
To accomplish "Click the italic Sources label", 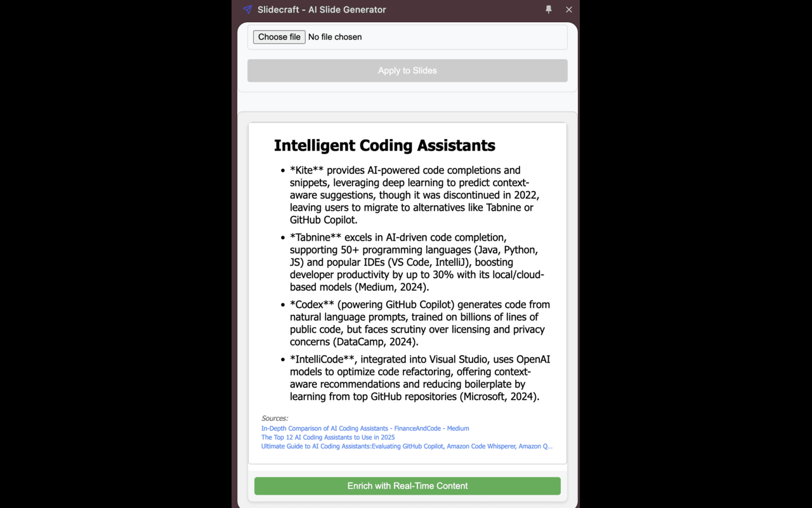I will (x=275, y=418).
